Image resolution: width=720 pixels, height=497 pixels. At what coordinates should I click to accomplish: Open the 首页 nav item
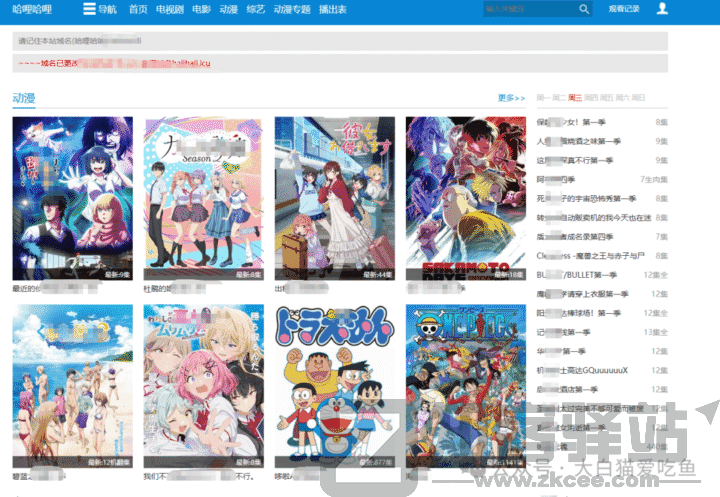[x=138, y=9]
